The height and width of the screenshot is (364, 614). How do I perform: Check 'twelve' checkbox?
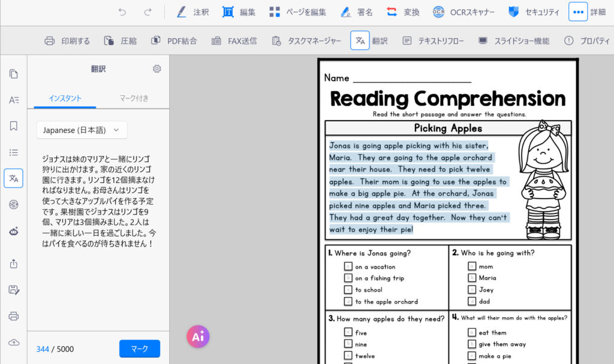point(348,356)
